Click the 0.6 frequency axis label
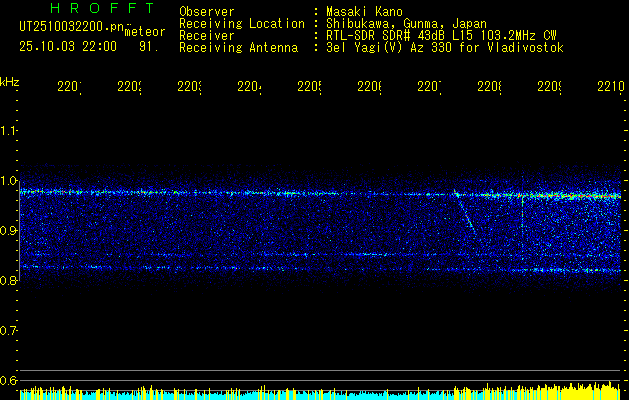 pos(8,380)
